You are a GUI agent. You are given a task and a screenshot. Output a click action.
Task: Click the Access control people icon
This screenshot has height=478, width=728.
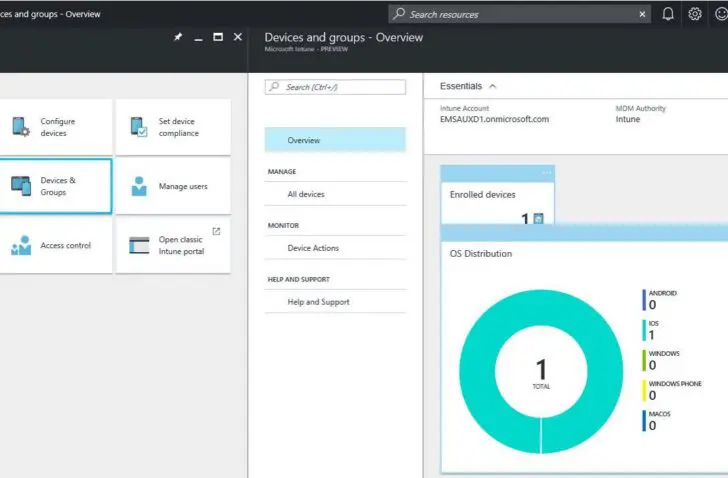pos(21,245)
